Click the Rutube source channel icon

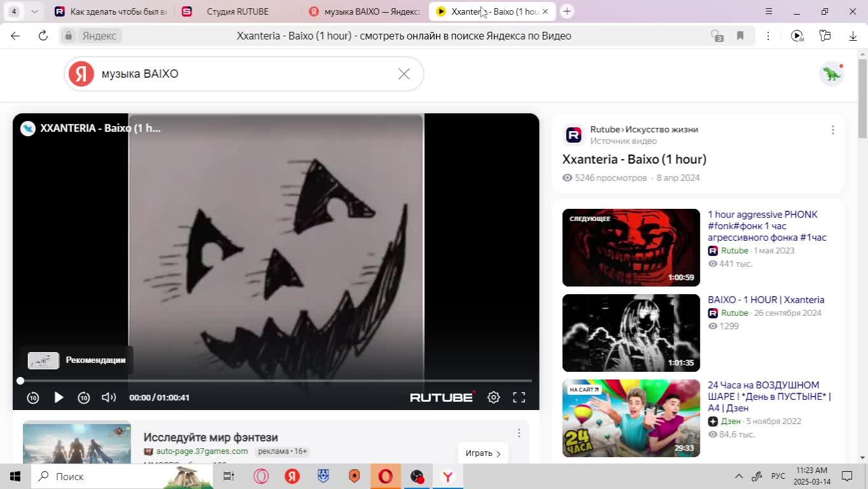(573, 135)
